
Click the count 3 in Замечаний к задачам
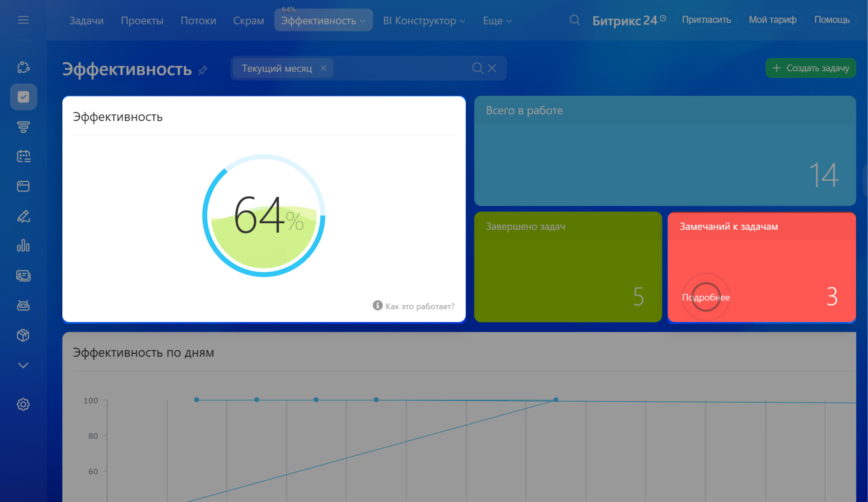click(832, 296)
